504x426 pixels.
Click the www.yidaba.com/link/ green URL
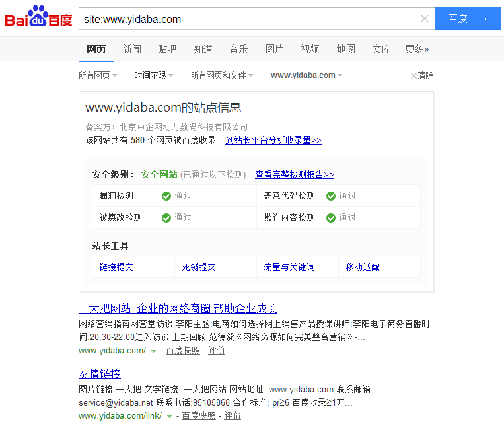120,415
